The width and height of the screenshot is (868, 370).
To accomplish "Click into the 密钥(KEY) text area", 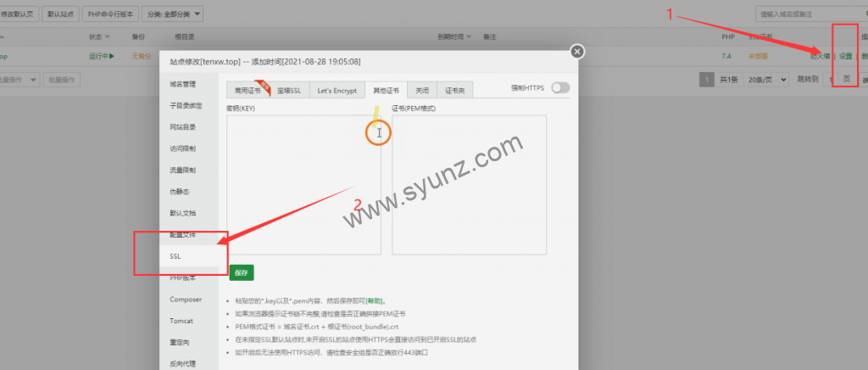I will 304,185.
